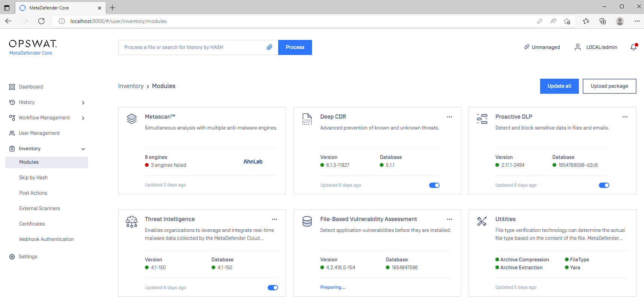Open Proactive DLP options ellipsis menu
The image size is (644, 305).
625,117
